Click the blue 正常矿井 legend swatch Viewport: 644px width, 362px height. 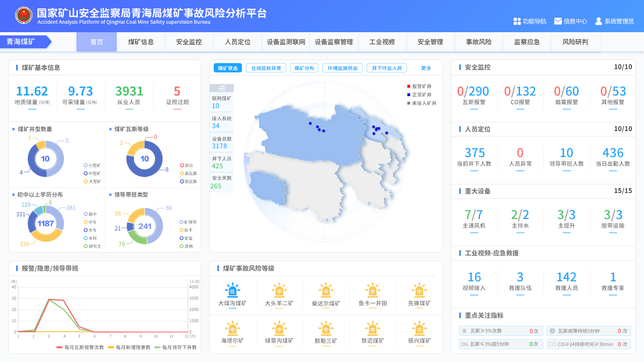(x=409, y=95)
